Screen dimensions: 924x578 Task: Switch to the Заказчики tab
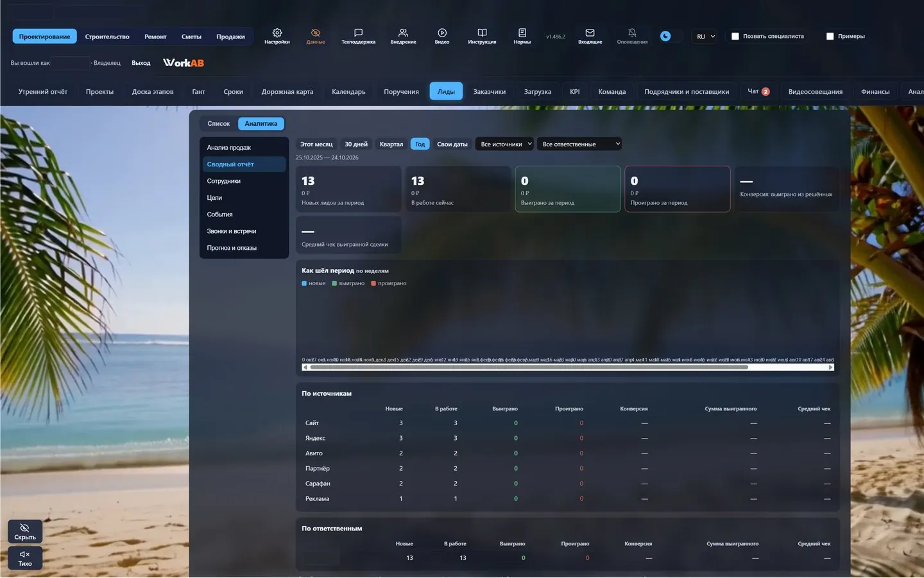tap(490, 91)
